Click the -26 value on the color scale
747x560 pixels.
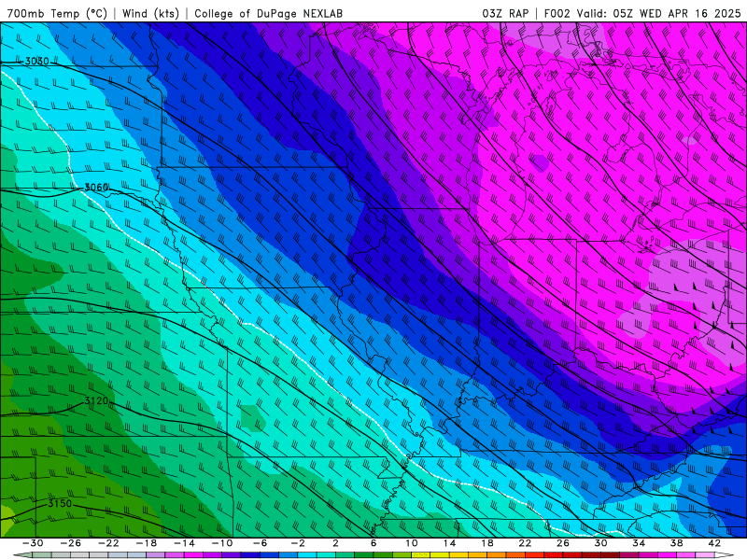coord(71,543)
